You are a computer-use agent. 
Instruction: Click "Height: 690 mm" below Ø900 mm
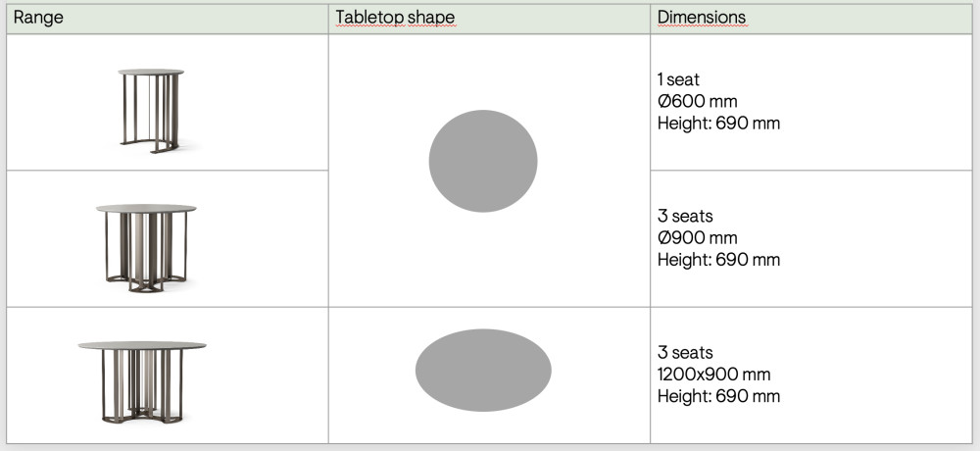pyautogui.click(x=718, y=260)
